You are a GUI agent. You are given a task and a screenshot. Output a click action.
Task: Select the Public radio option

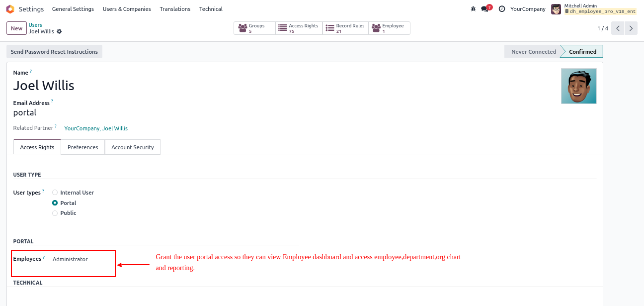point(55,213)
